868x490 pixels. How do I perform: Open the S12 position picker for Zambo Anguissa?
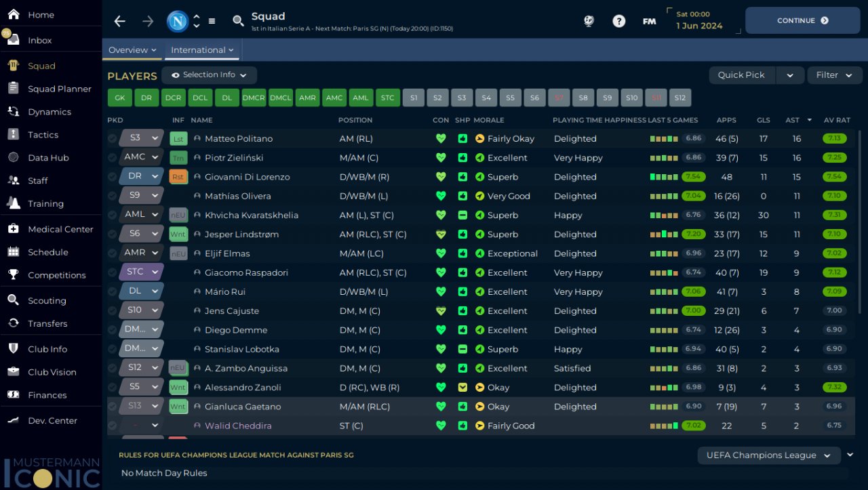click(142, 368)
